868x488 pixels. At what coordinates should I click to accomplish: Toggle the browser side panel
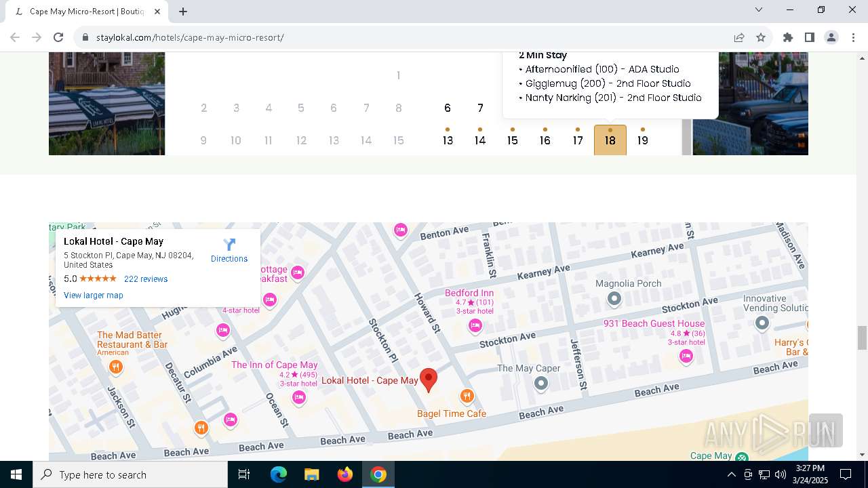810,37
